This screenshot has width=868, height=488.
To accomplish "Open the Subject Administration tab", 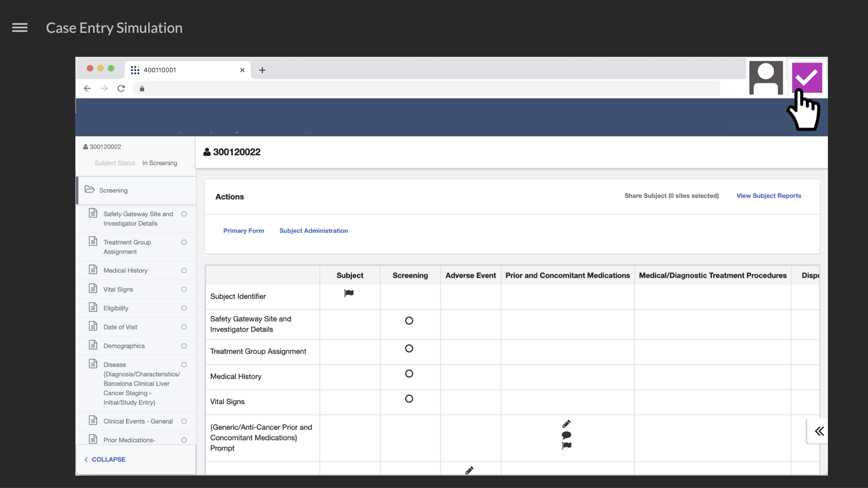I will [314, 231].
